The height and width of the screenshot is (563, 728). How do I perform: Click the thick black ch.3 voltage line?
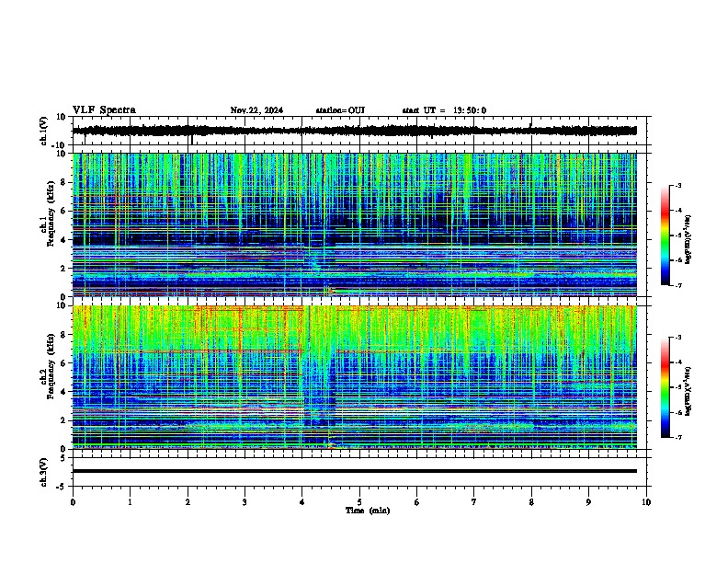354,471
